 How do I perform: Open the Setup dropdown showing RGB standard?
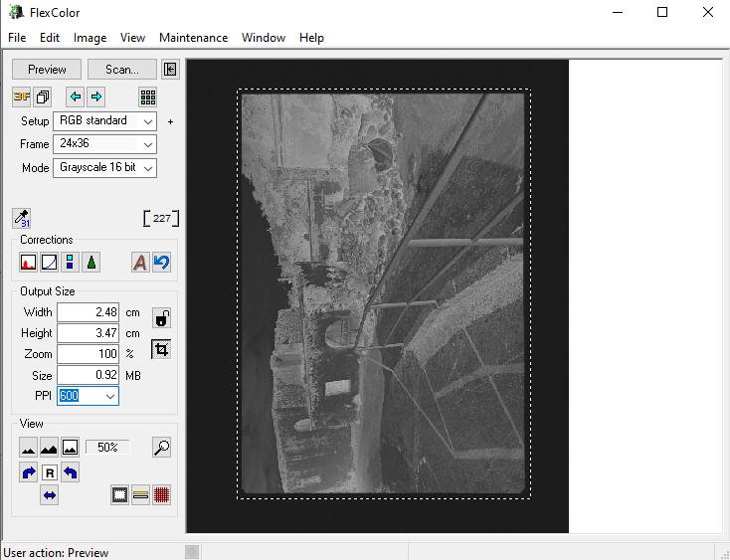[104, 121]
